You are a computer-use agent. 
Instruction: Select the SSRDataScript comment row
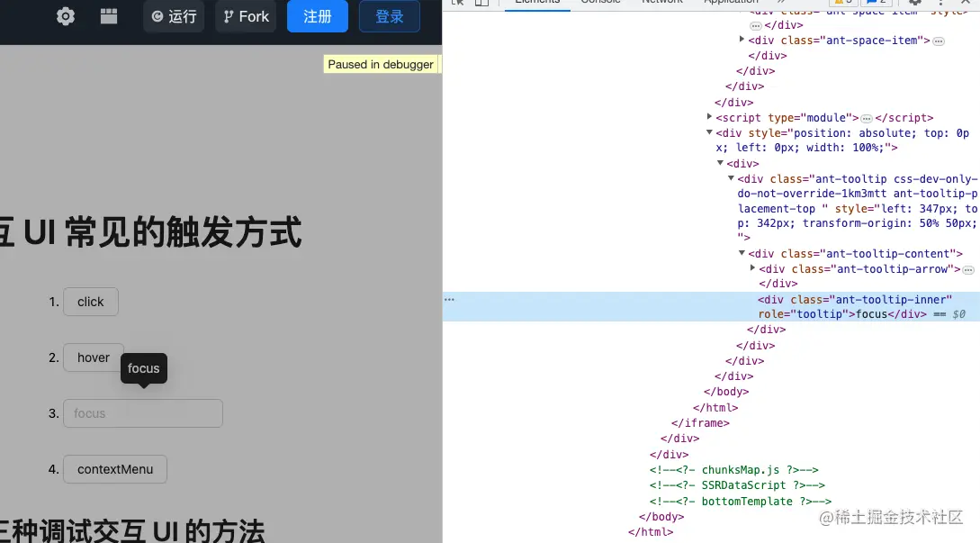tap(737, 485)
